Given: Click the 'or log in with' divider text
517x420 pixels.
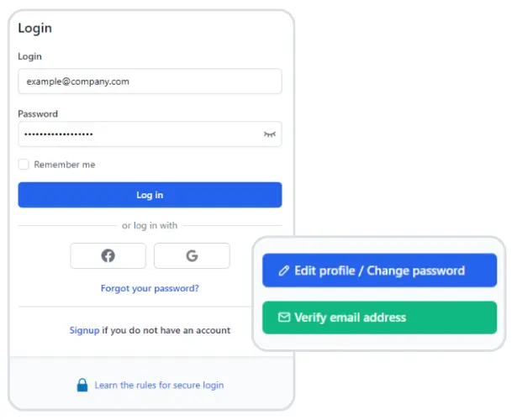Looking at the screenshot, I should 150,225.
